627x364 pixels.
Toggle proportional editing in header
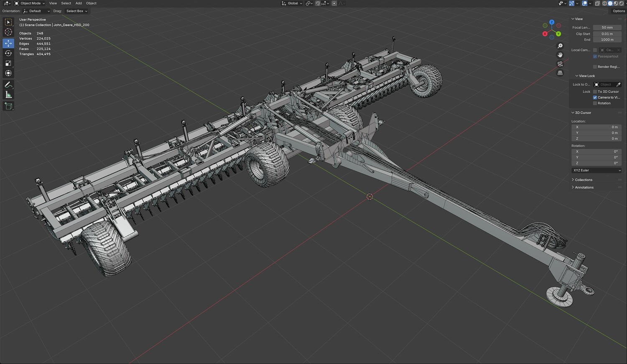pos(334,3)
